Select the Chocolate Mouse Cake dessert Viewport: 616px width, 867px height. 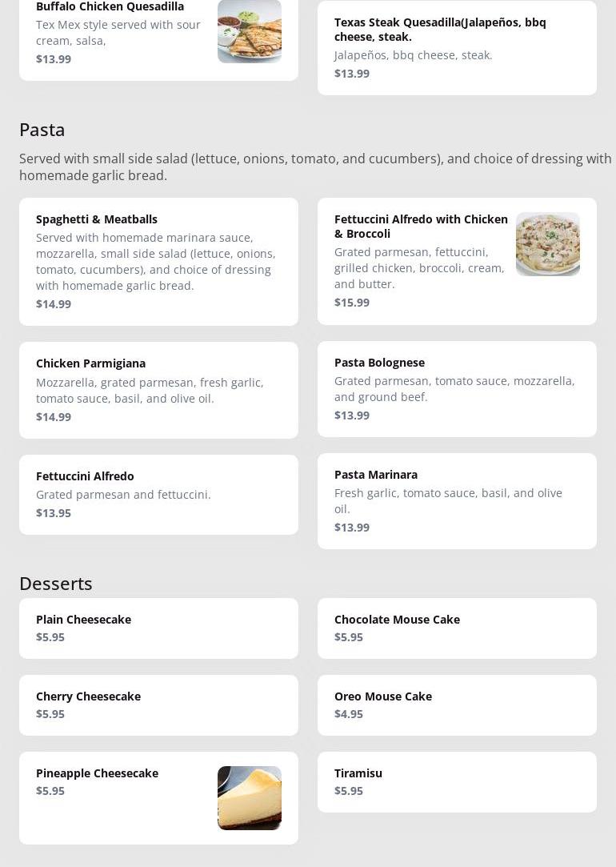[x=456, y=628]
